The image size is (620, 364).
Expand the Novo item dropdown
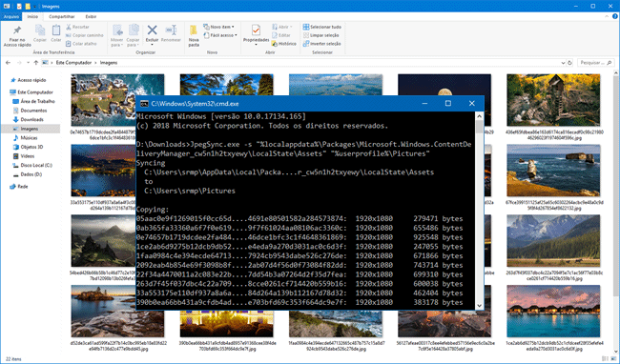[x=219, y=27]
